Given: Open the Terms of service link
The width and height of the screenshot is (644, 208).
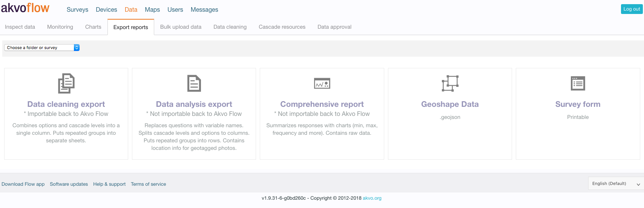Looking at the screenshot, I should click(x=149, y=184).
